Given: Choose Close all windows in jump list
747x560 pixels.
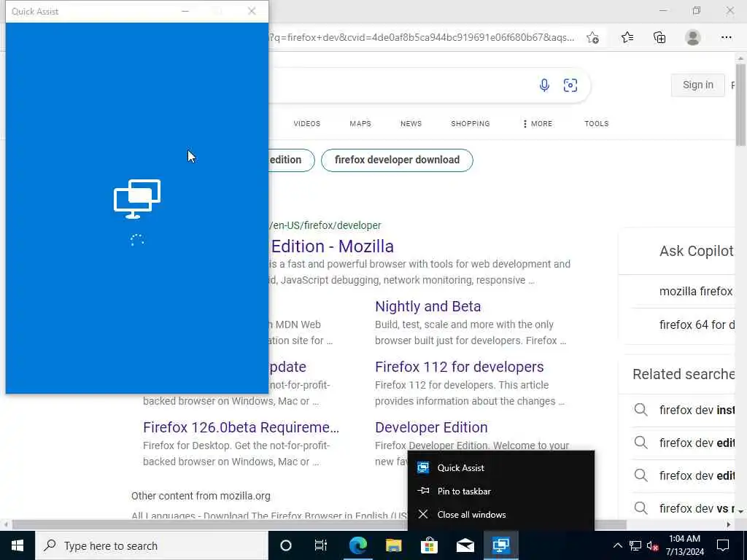Looking at the screenshot, I should point(501,514).
